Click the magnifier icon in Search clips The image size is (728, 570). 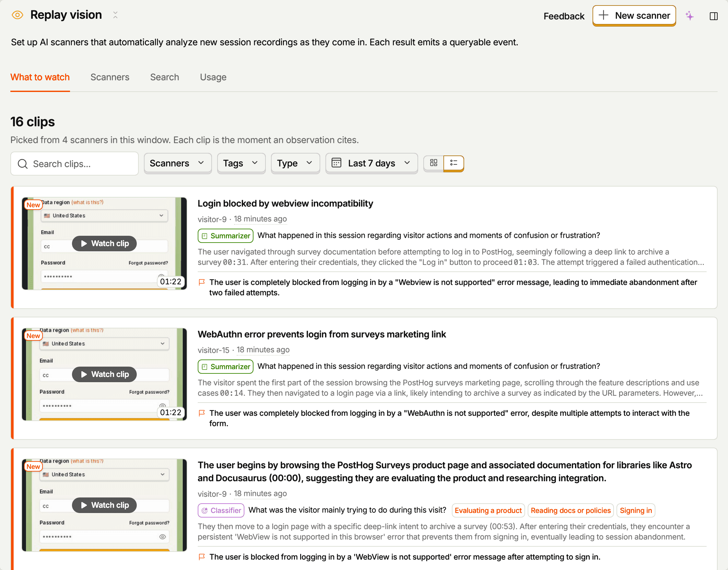(23, 164)
